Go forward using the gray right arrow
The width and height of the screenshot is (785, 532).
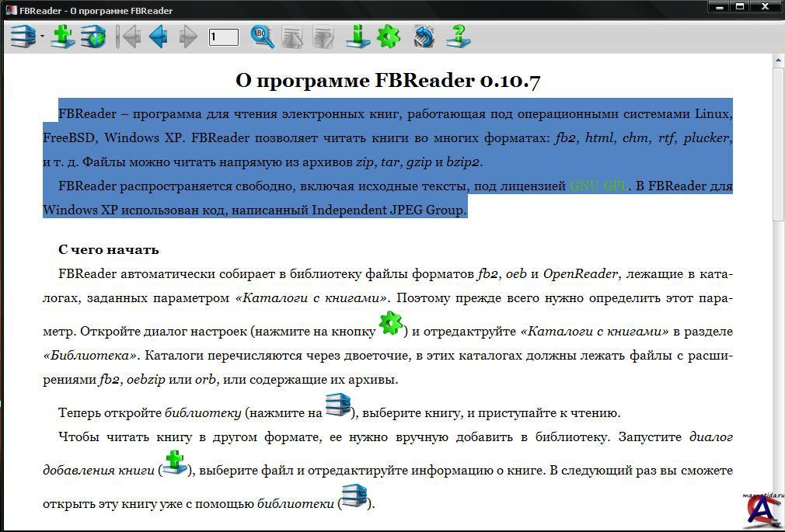188,37
